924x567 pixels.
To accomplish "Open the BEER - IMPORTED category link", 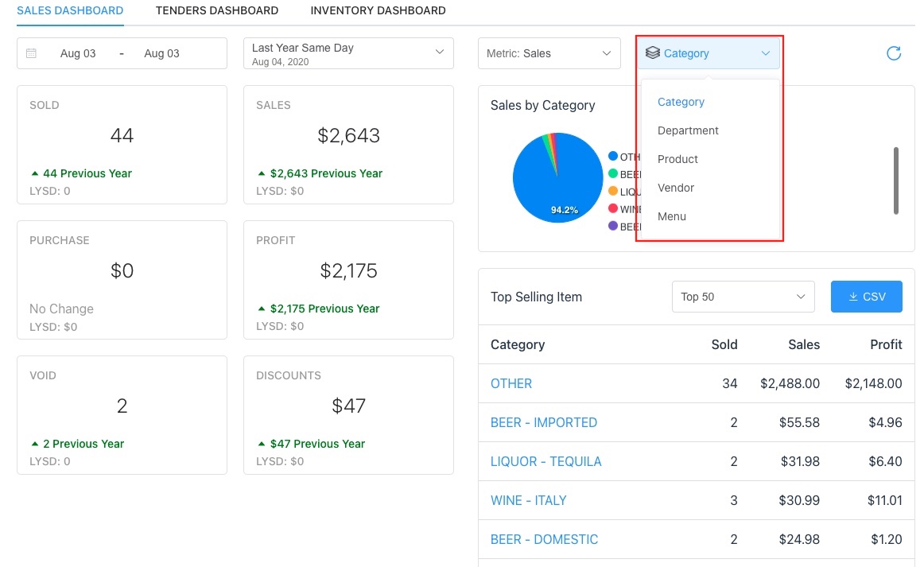I will coord(544,422).
